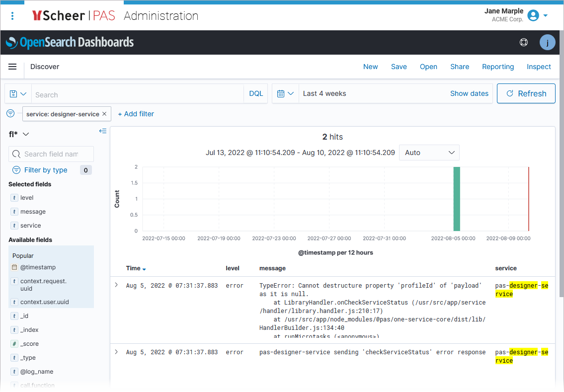
Task: Click the user avatar 'j' icon
Action: point(547,43)
